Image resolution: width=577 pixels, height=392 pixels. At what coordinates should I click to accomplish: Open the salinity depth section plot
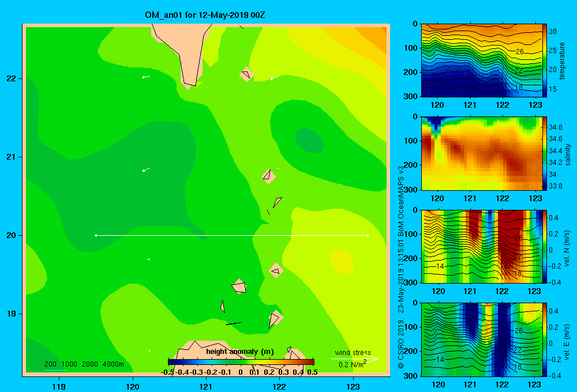tap(482, 153)
